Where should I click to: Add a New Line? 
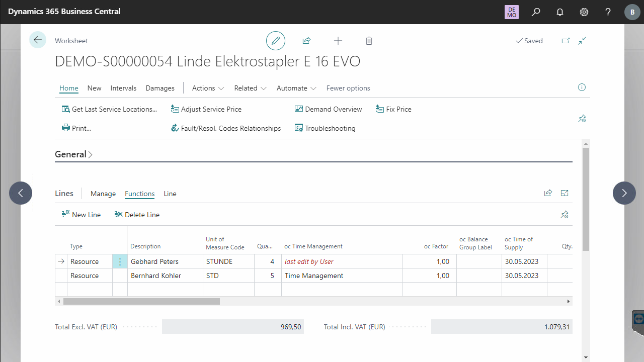[x=81, y=215]
